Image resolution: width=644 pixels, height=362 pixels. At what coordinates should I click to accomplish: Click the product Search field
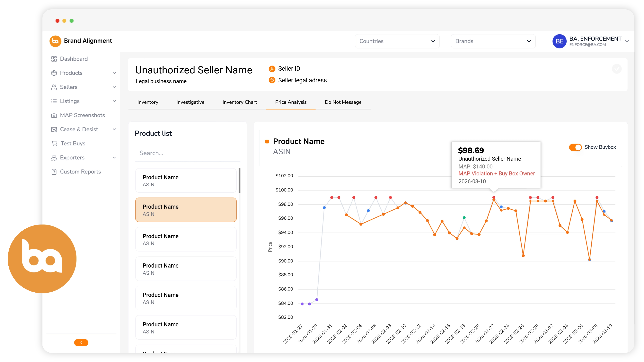(x=188, y=153)
